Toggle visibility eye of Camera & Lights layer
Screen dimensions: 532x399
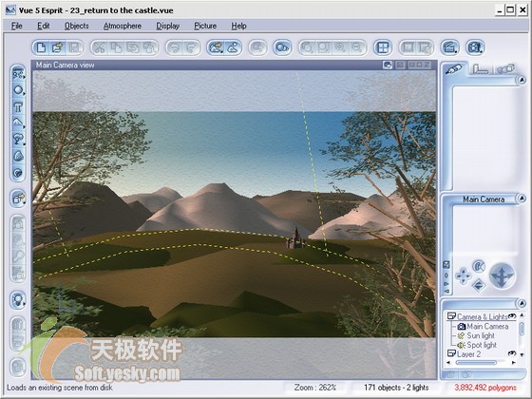point(512,316)
